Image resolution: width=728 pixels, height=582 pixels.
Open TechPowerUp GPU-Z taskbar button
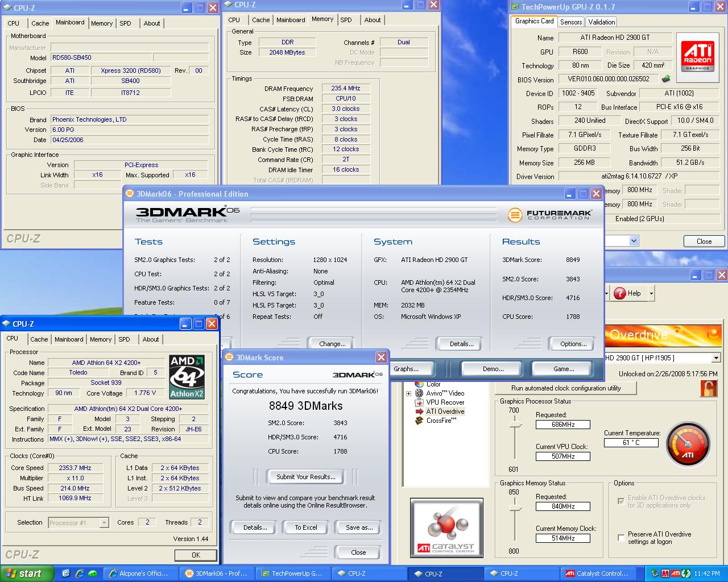(x=292, y=573)
